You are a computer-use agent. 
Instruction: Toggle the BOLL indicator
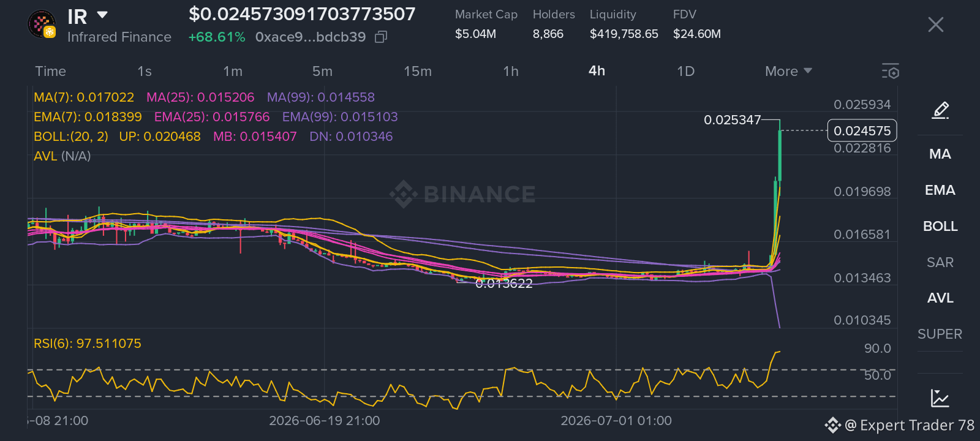pyautogui.click(x=940, y=226)
